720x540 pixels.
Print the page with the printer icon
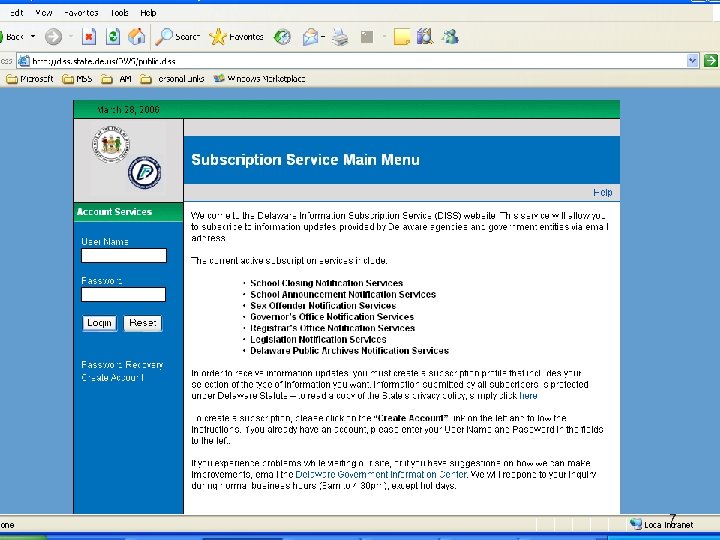click(340, 37)
